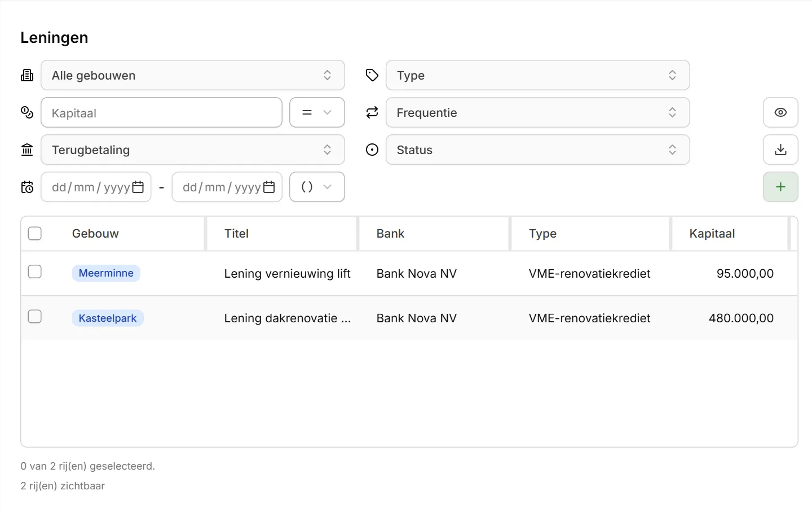Viewport: 812px width, 508px height.
Task: Click Bank Nova NV in Meerminne row
Action: (417, 274)
